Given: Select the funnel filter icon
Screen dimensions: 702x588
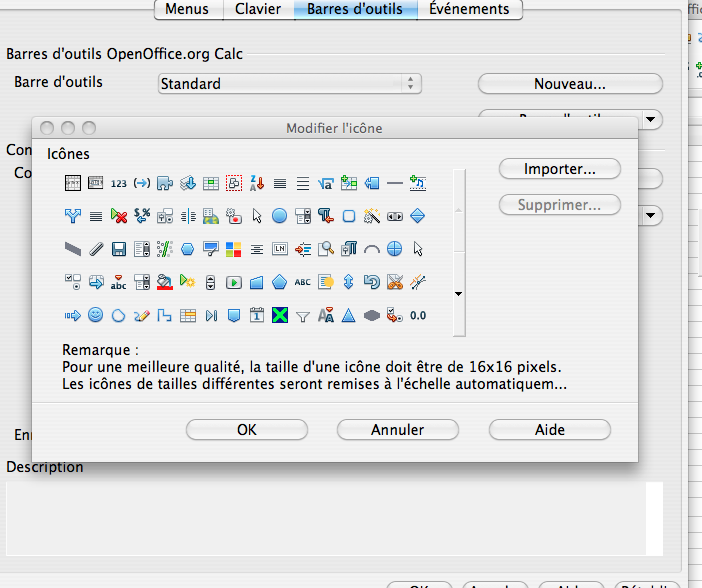Looking at the screenshot, I should (x=303, y=316).
